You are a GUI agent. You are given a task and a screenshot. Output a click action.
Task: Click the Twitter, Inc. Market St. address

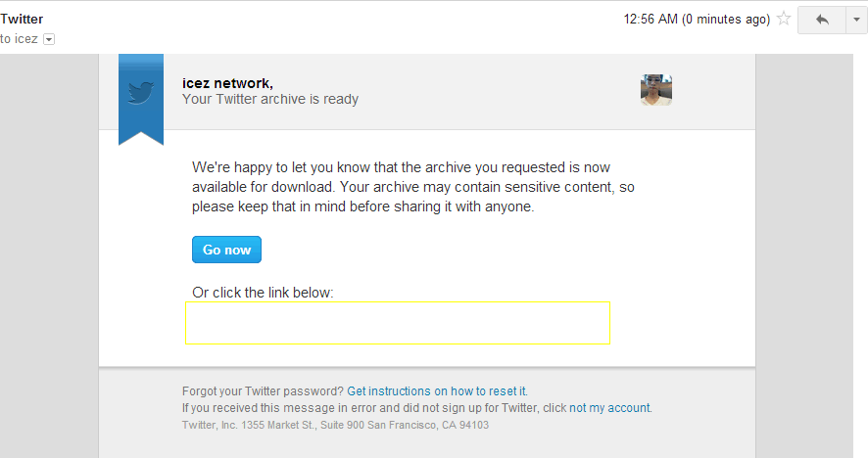335,425
